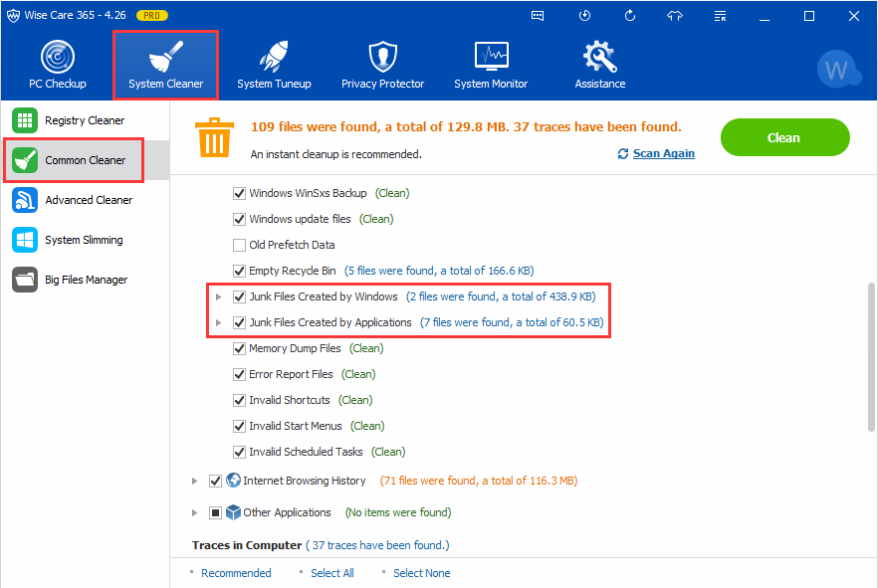The height and width of the screenshot is (588, 878).
Task: Uncheck Error Report Files checkbox
Action: point(239,374)
